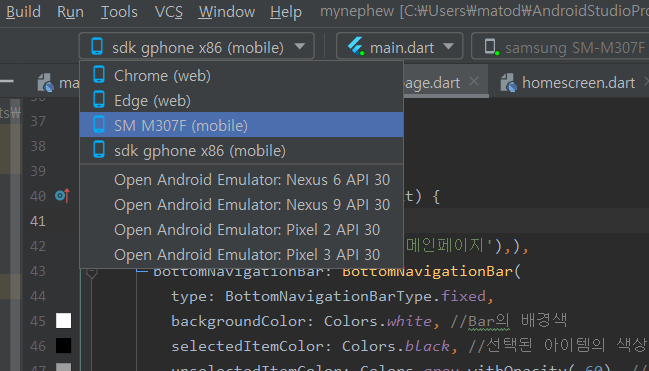
Task: Click the phone icon beside samsung SM-M307F
Action: 491,46
